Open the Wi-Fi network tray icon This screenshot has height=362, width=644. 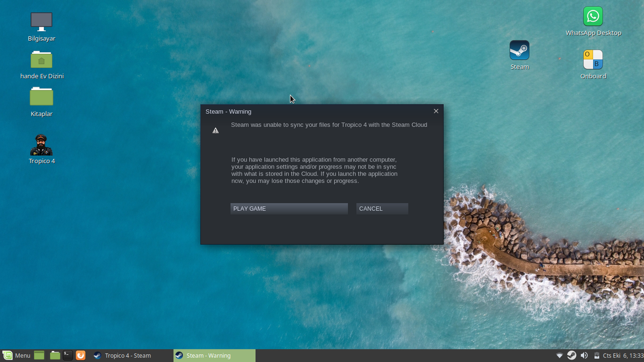(559, 355)
